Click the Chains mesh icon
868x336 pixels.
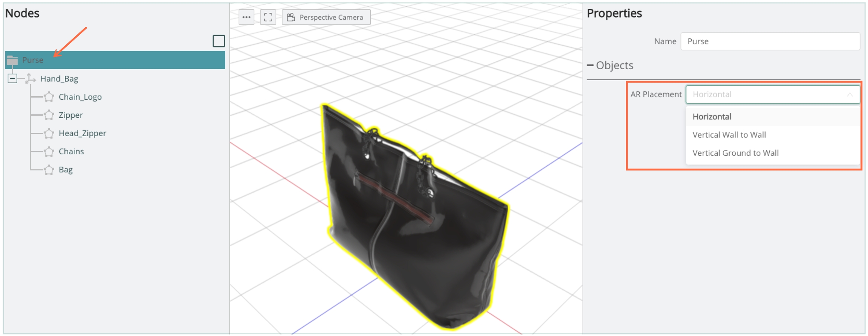click(49, 152)
